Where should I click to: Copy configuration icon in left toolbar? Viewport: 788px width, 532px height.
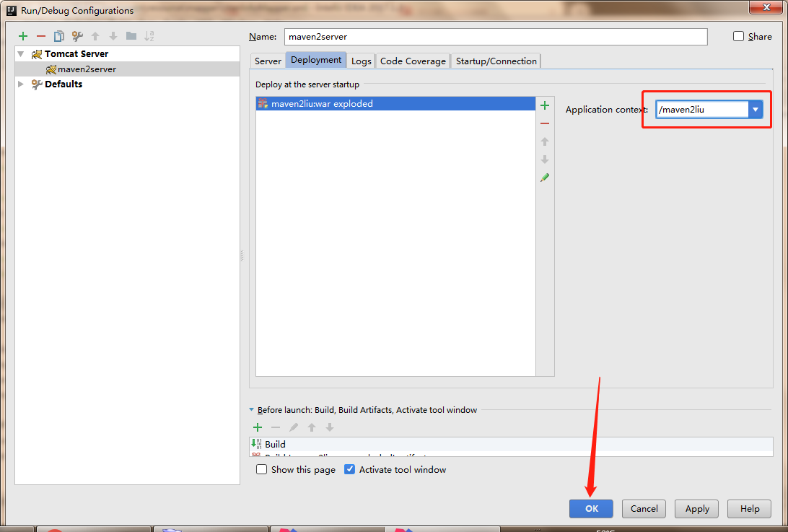click(59, 36)
